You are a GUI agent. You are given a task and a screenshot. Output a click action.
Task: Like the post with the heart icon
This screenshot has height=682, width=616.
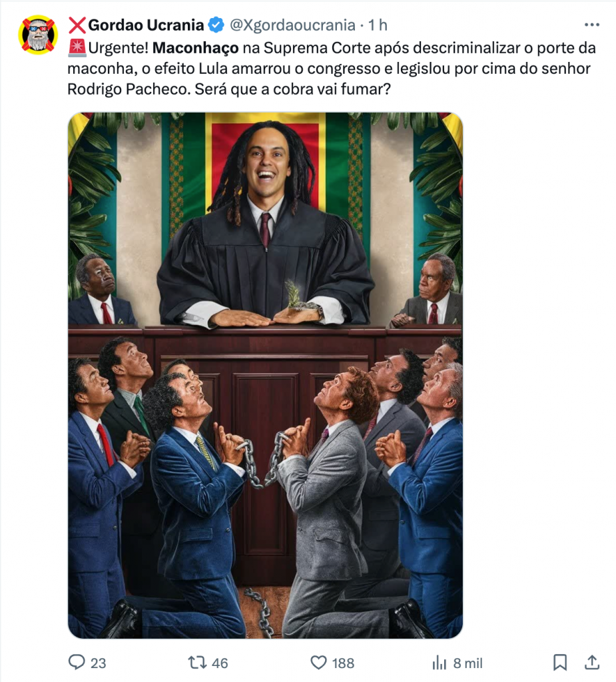[318, 663]
